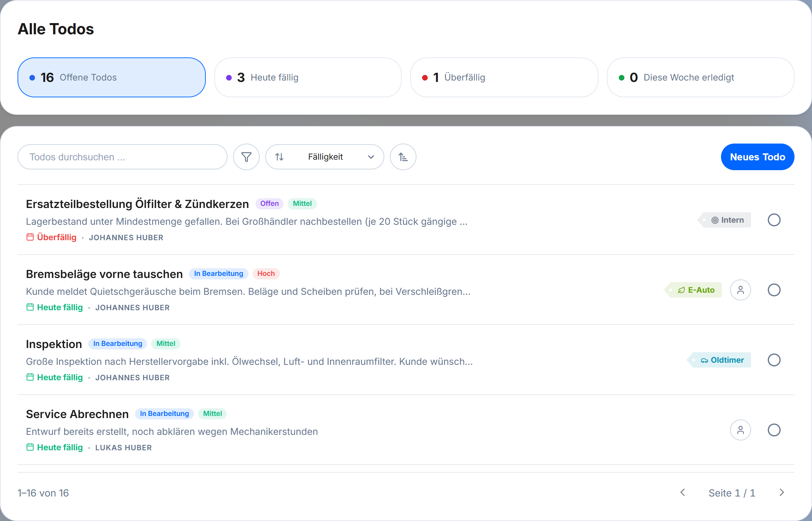Open the Inspektion todo title
This screenshot has height=521, width=812.
(x=54, y=344)
